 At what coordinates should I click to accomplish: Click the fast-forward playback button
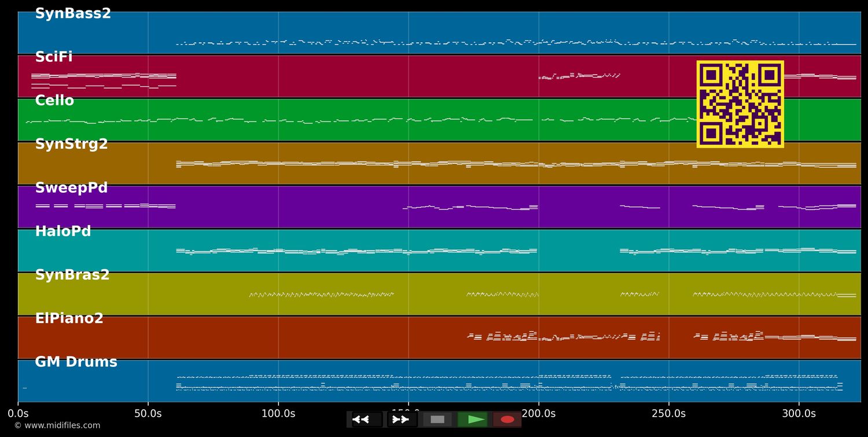click(x=402, y=420)
